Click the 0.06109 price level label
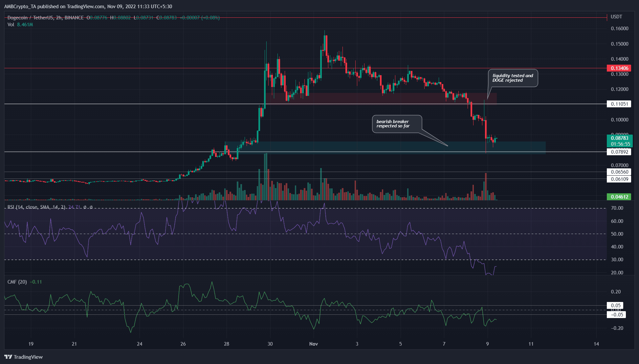 (619, 179)
